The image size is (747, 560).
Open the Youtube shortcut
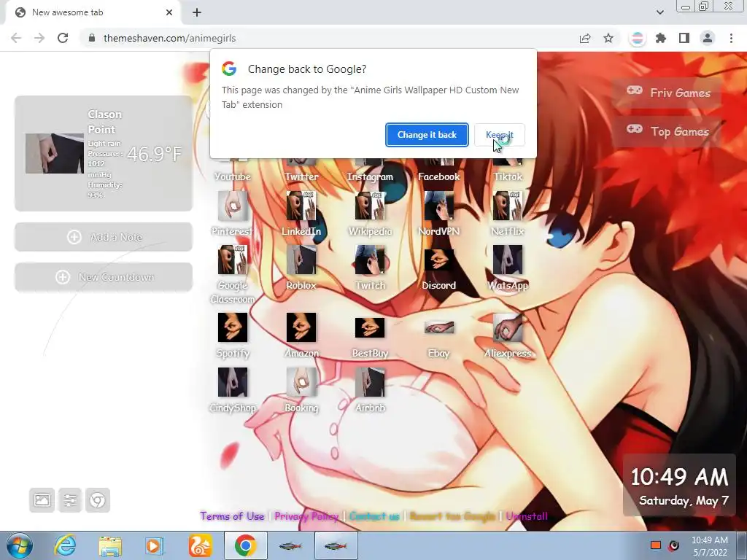233,176
